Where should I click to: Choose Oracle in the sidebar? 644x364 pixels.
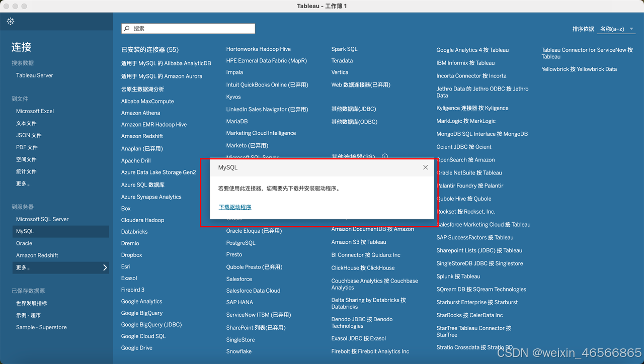[24, 243]
